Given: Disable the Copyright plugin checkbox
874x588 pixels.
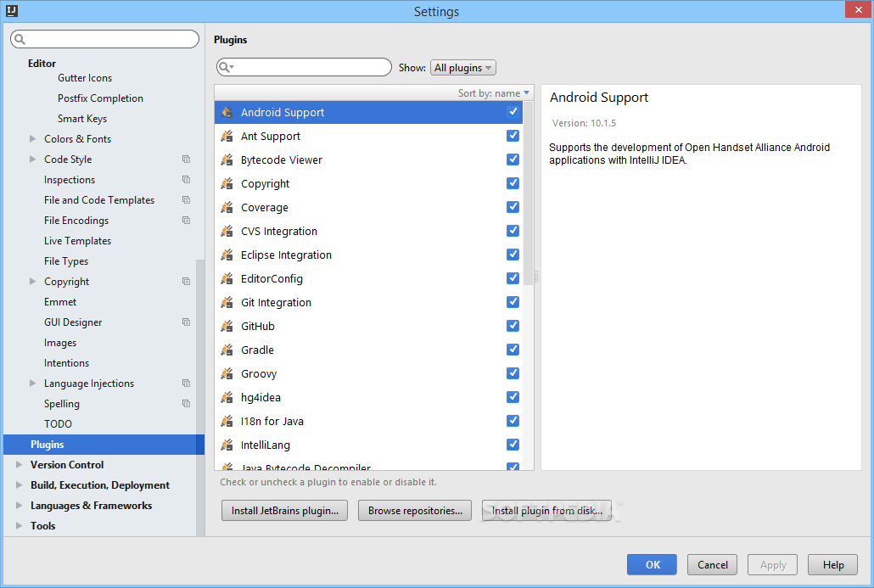Looking at the screenshot, I should [x=513, y=183].
